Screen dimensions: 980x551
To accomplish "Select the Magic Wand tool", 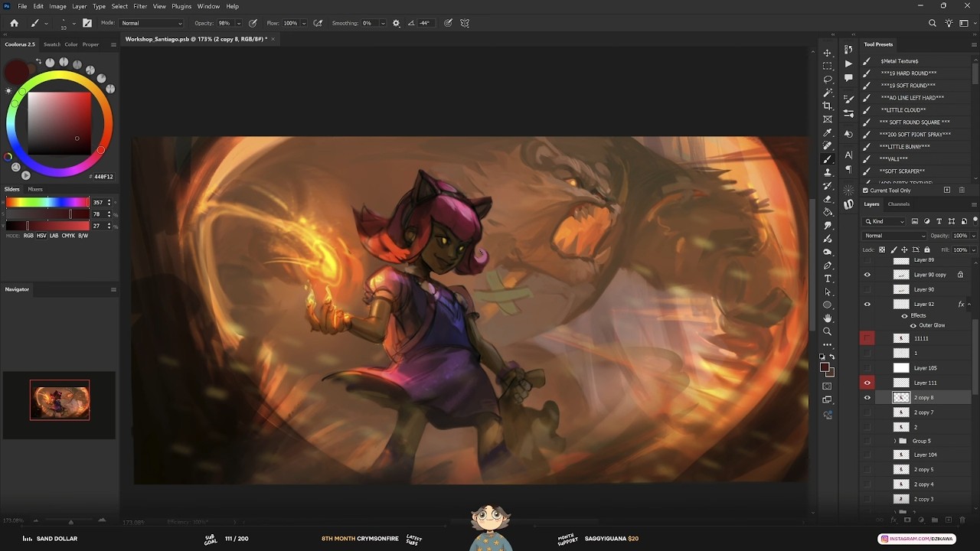I will [827, 93].
